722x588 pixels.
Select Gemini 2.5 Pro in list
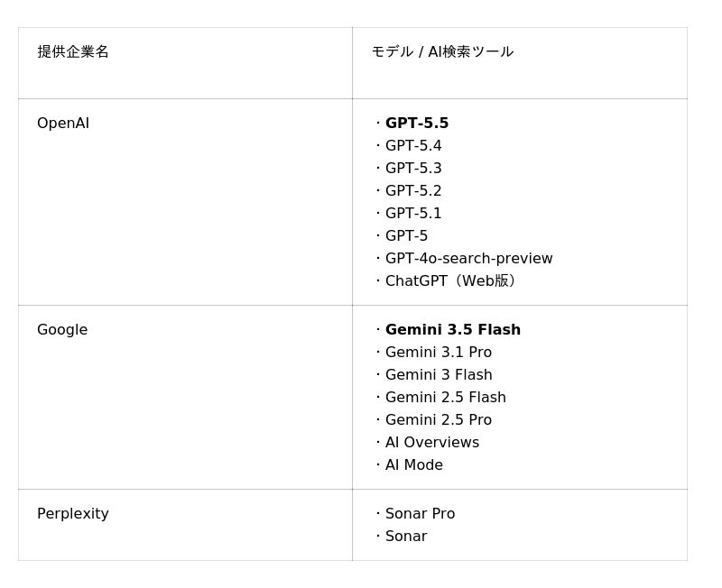[x=439, y=420]
